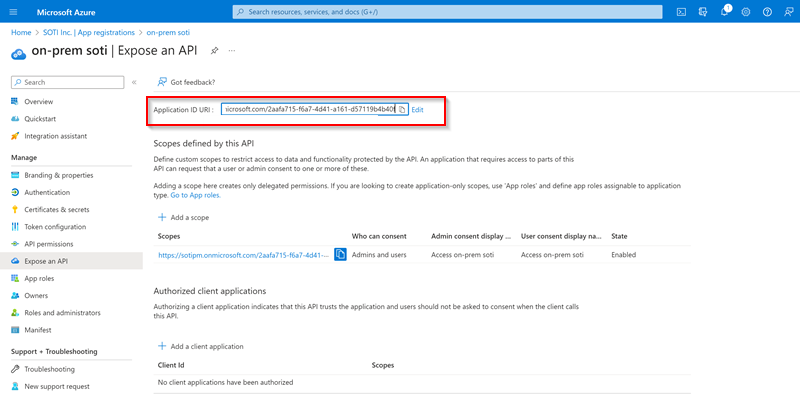800x417 pixels.
Task: Click the Owners people icon
Action: [x=15, y=296]
